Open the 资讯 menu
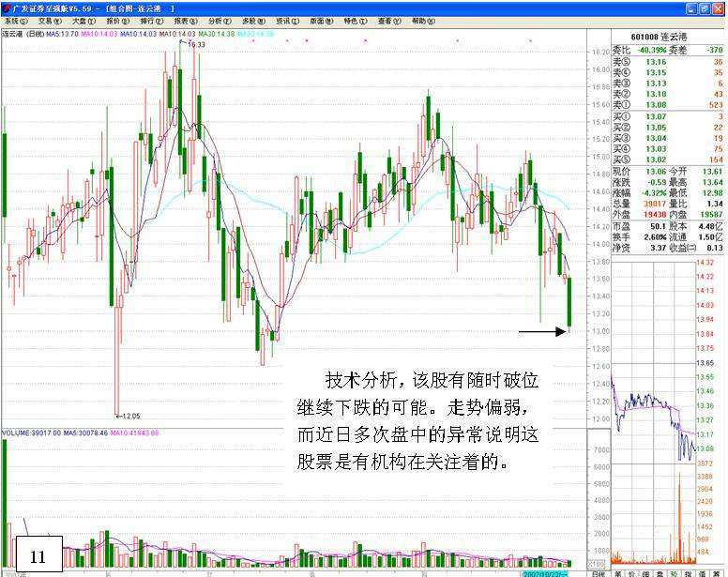 click(x=287, y=21)
